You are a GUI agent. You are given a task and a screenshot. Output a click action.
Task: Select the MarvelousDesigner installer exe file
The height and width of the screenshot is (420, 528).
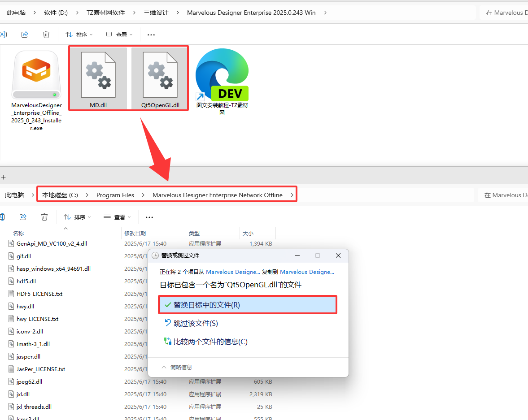(36, 91)
